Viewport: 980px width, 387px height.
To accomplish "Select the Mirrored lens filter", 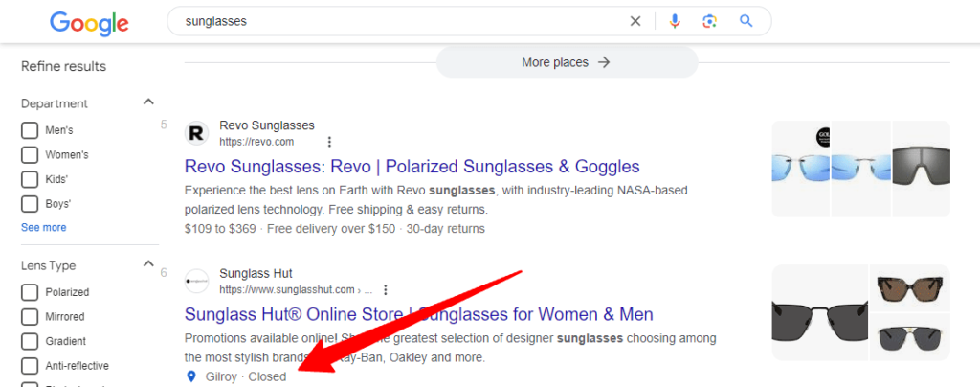I will coord(30,317).
